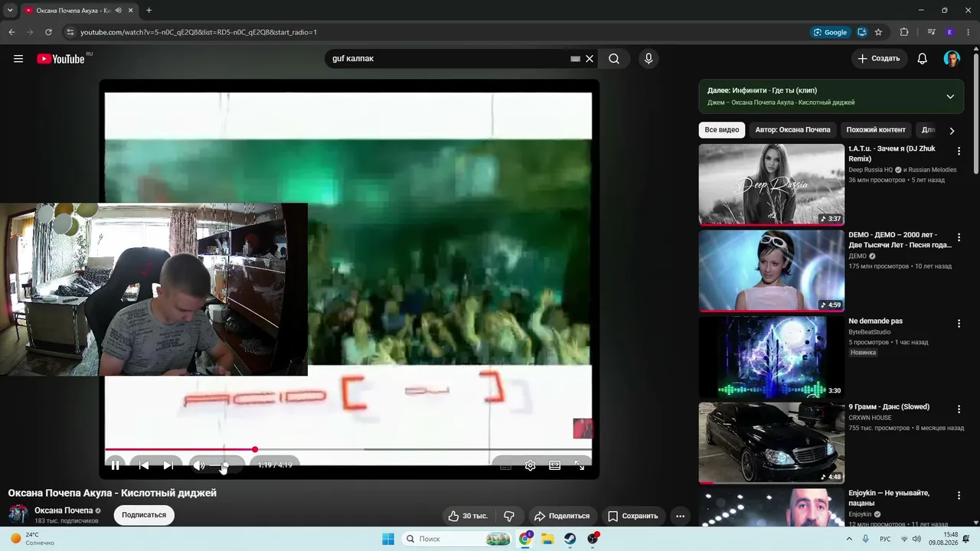Pause the video
980x551 pixels.
pos(116,465)
